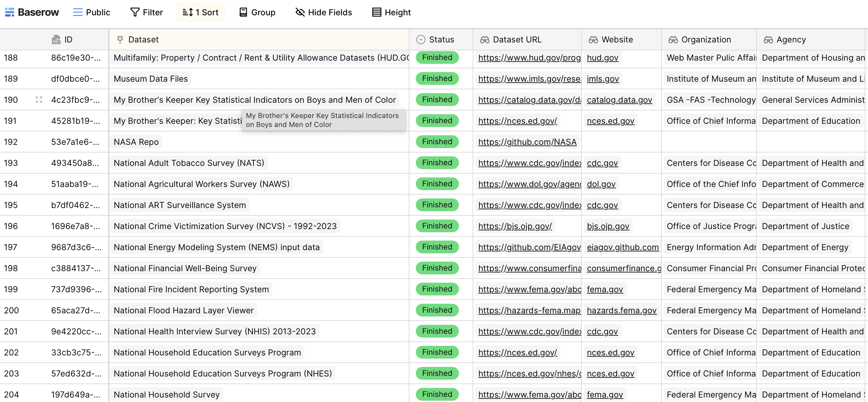Open the 1 Sort dropdown

tap(200, 12)
